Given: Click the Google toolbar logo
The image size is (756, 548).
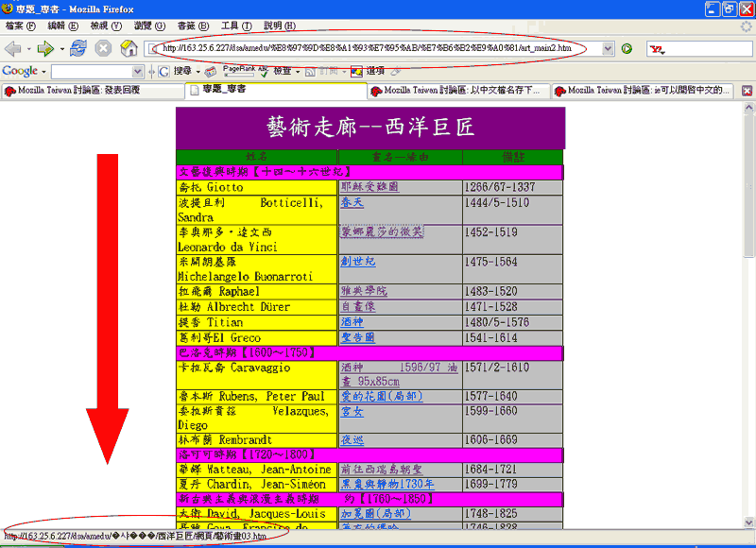Looking at the screenshot, I should coord(20,71).
